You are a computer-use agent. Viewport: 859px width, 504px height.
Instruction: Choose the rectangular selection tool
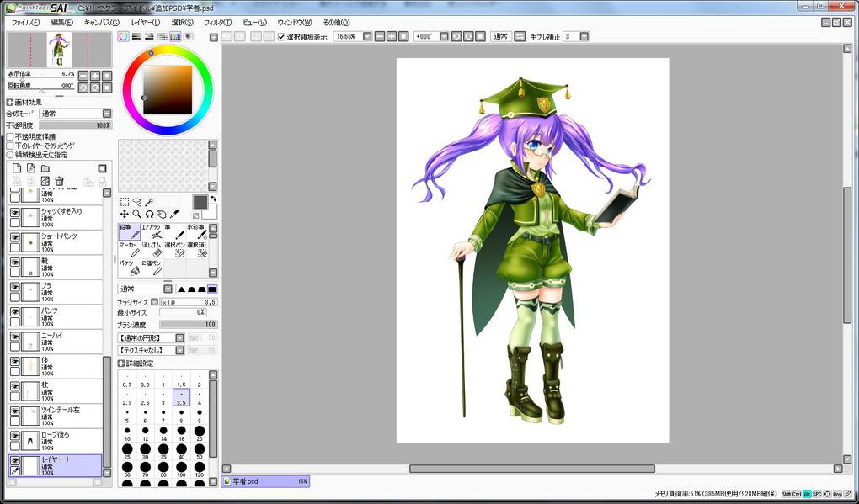pos(125,202)
